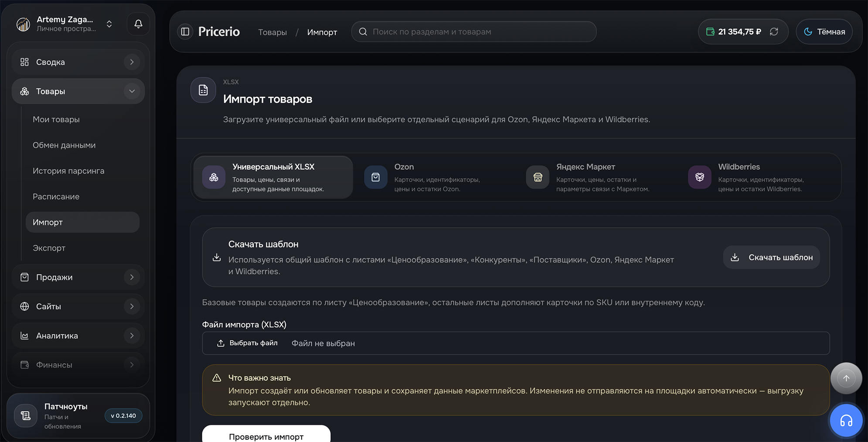
Task: Click the Аналитика chart icon
Action: pyautogui.click(x=24, y=336)
